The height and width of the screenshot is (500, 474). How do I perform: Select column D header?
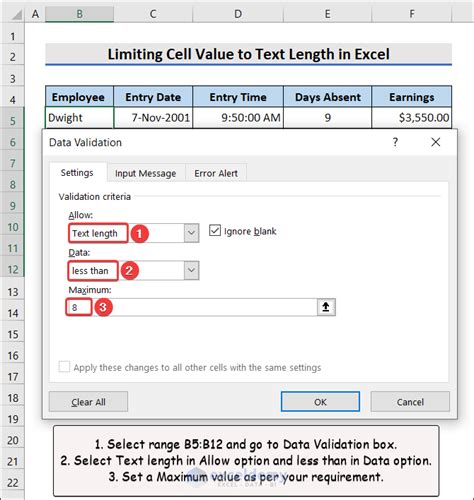[x=238, y=14]
